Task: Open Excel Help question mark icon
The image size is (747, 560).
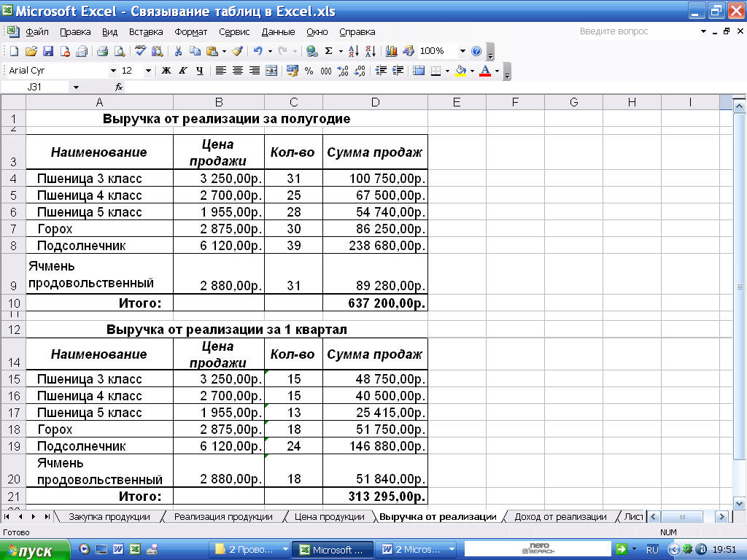Action: [x=476, y=51]
